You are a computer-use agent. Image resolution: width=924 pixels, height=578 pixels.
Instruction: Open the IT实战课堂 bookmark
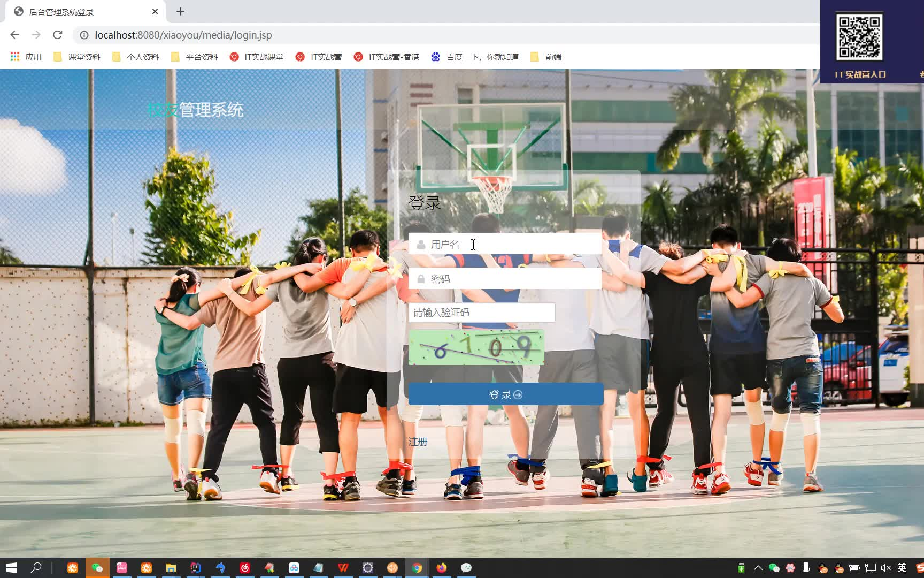coord(257,57)
